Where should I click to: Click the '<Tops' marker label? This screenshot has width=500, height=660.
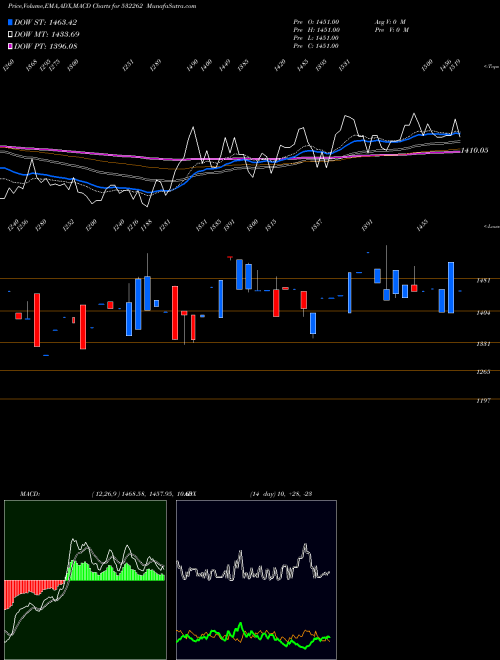pos(491,67)
